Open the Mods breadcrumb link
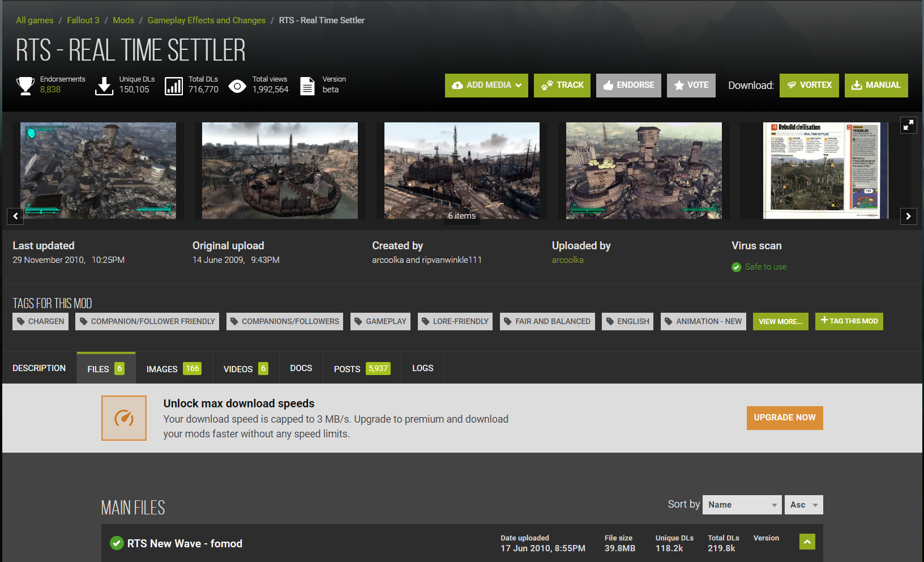924x562 pixels. coord(123,20)
